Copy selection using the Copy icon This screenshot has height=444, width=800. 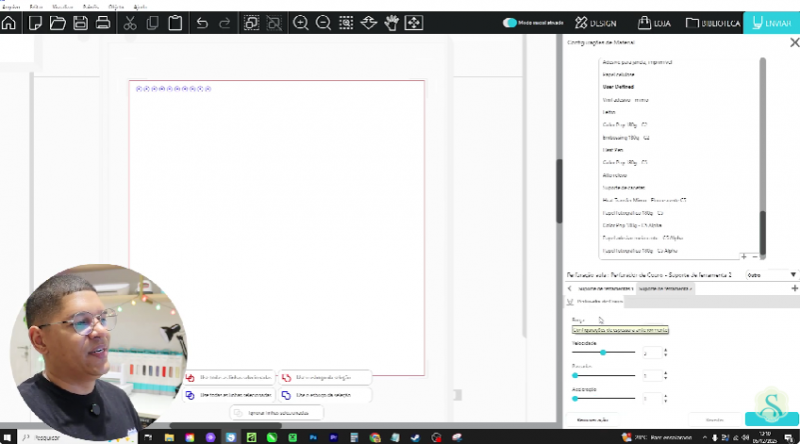[152, 23]
